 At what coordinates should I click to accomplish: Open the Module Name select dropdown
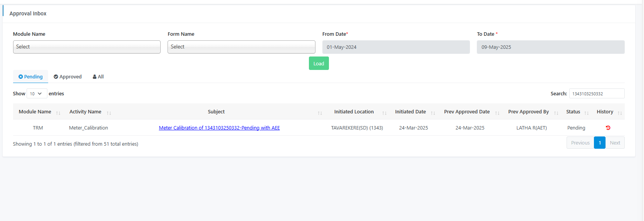click(87, 47)
